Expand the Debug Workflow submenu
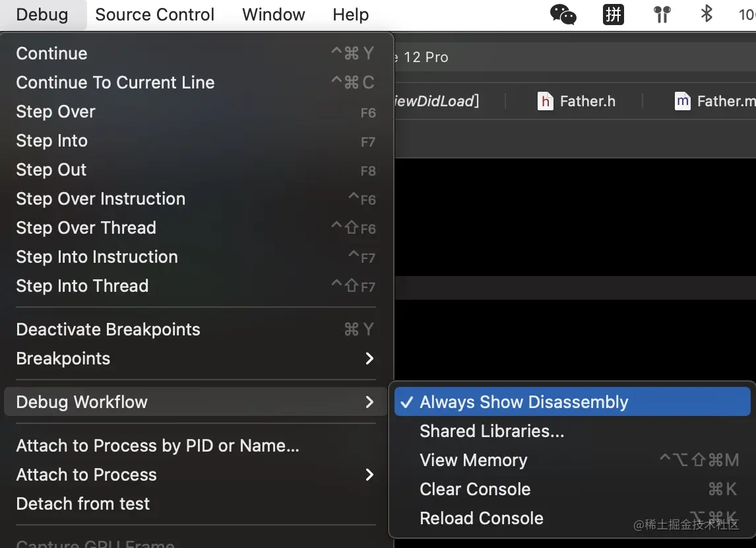Image resolution: width=756 pixels, height=548 pixels. tap(82, 402)
